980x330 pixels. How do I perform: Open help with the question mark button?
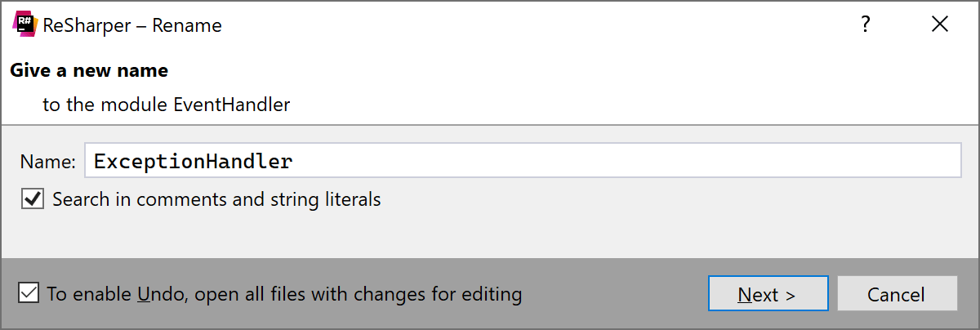click(866, 25)
